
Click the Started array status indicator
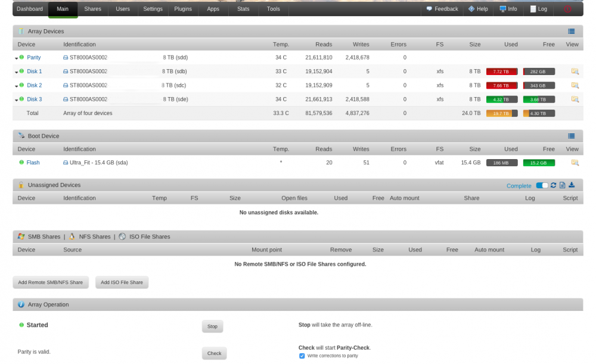21,325
